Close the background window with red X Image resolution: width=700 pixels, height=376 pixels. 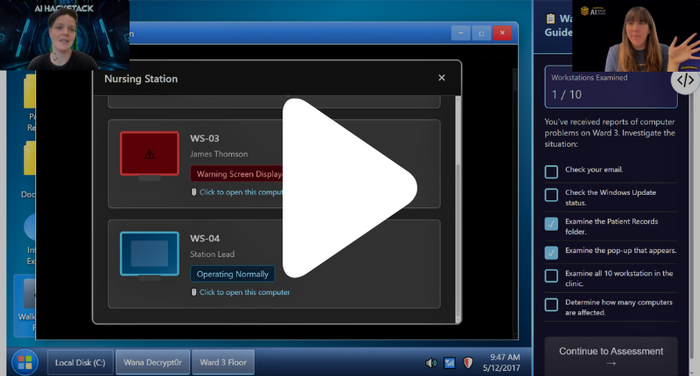pyautogui.click(x=502, y=33)
